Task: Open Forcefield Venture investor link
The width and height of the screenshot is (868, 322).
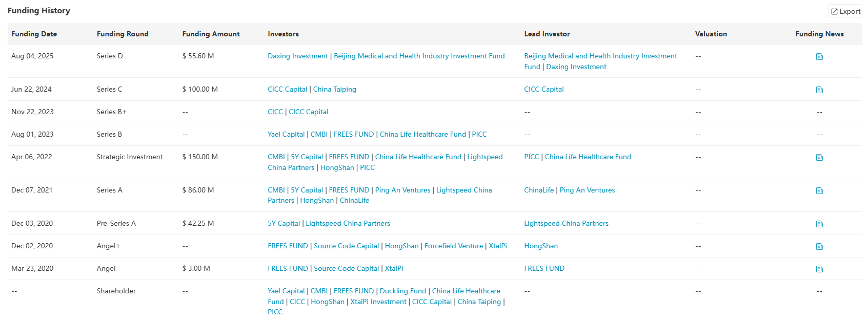Action: tap(453, 246)
